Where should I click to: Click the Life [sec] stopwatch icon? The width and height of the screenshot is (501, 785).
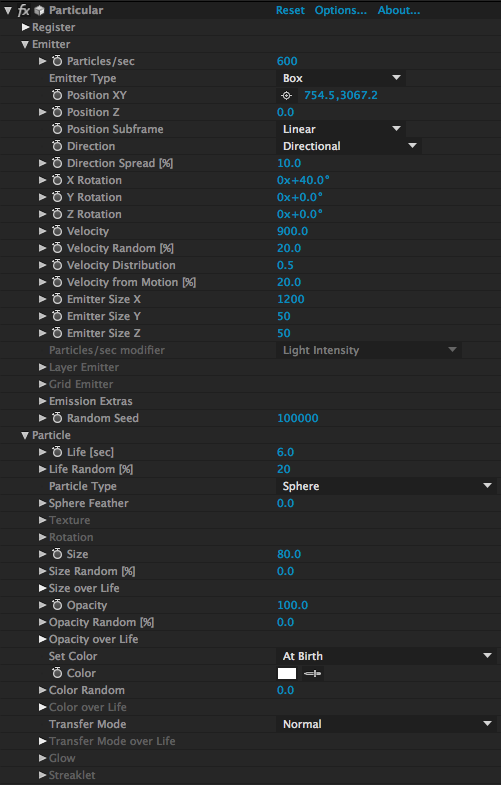pos(57,452)
